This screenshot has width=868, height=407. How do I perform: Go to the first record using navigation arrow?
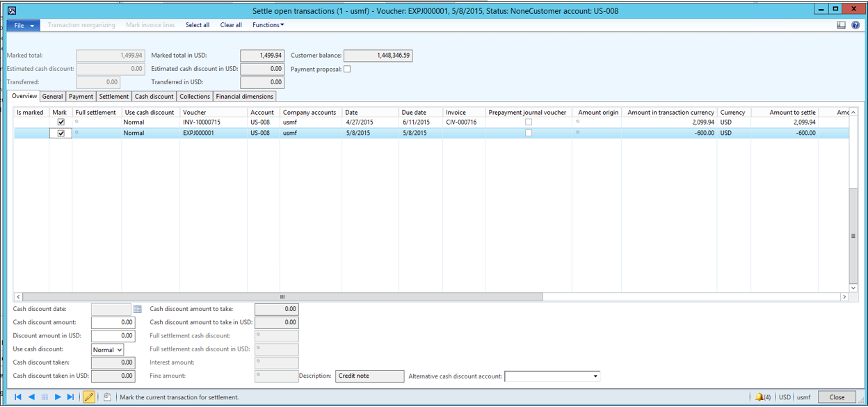pyautogui.click(x=18, y=397)
